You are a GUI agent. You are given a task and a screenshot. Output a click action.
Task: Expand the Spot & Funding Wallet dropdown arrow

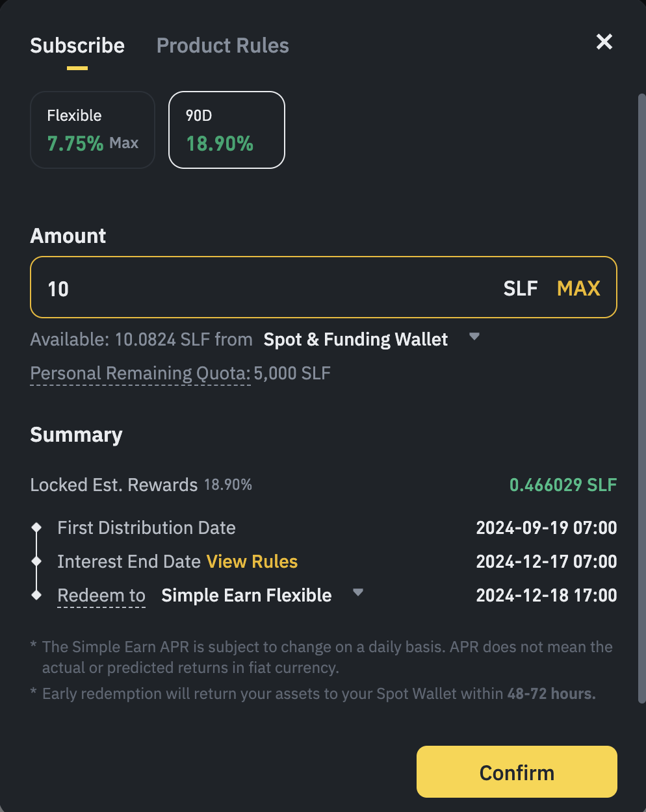tap(474, 336)
